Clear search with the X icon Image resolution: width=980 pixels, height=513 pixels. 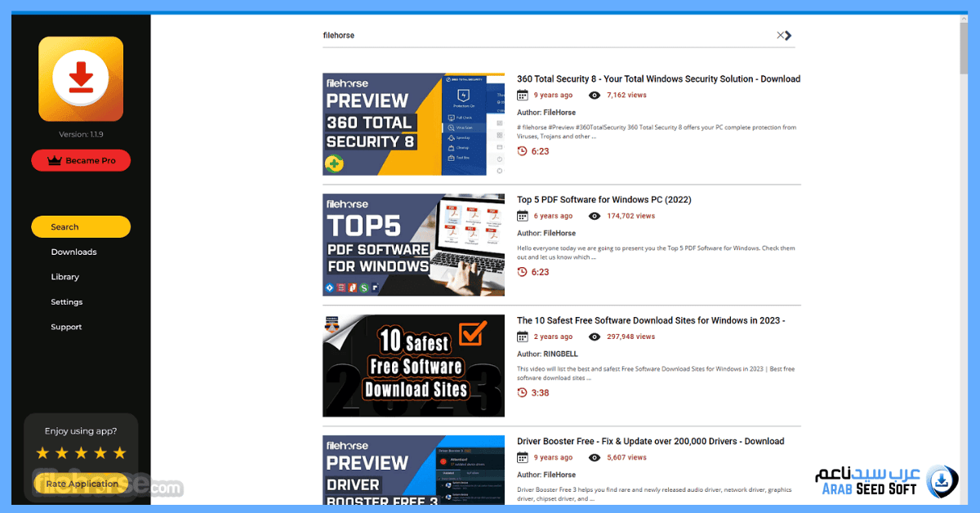point(780,35)
